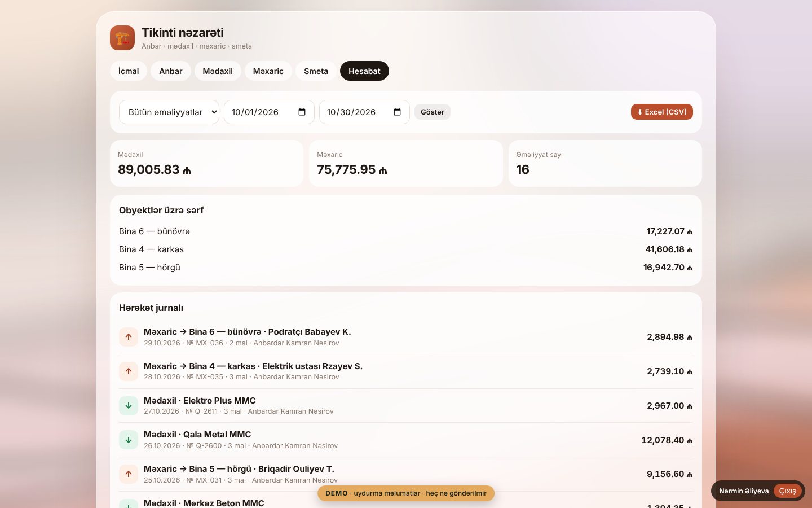Image resolution: width=812 pixels, height=508 pixels.
Task: Download report via Excel (CSV) button
Action: [662, 112]
